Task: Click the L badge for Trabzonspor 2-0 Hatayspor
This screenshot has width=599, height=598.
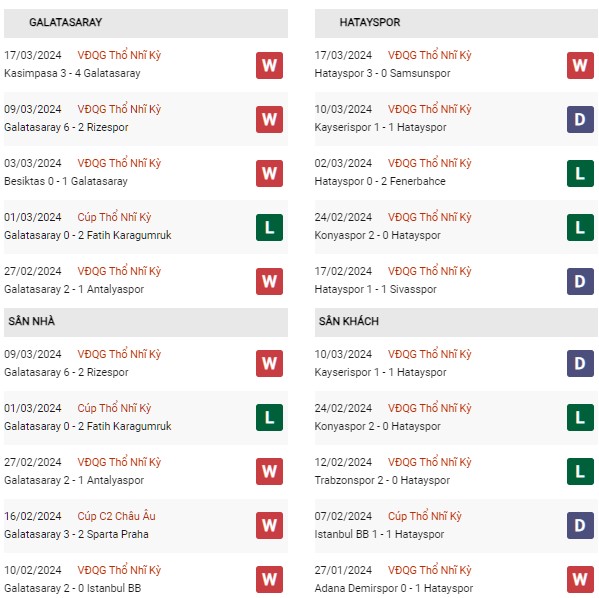Action: coord(580,472)
